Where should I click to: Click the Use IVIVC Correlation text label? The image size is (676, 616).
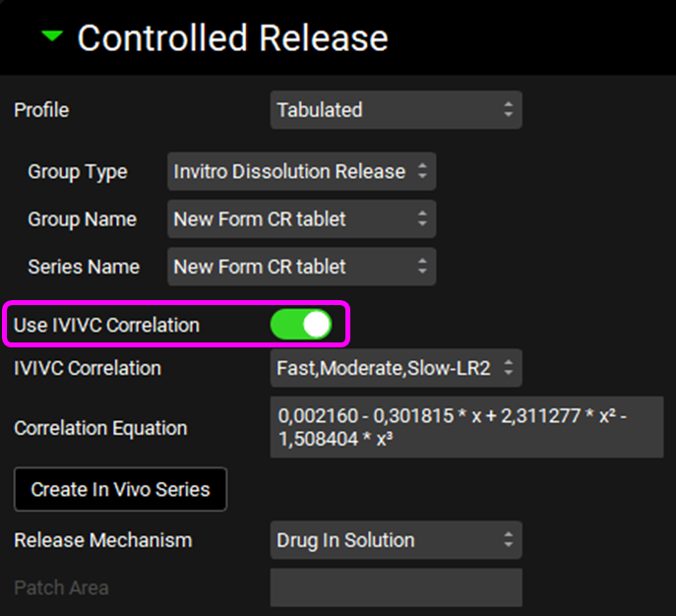[x=106, y=326]
